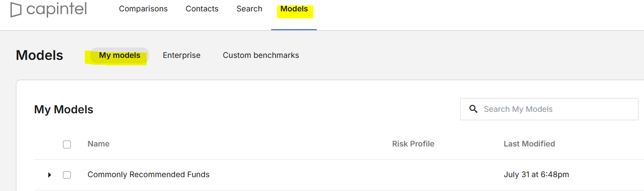Viewport: 644px width, 191px height.
Task: Click the magnifying glass search icon
Action: [473, 109]
